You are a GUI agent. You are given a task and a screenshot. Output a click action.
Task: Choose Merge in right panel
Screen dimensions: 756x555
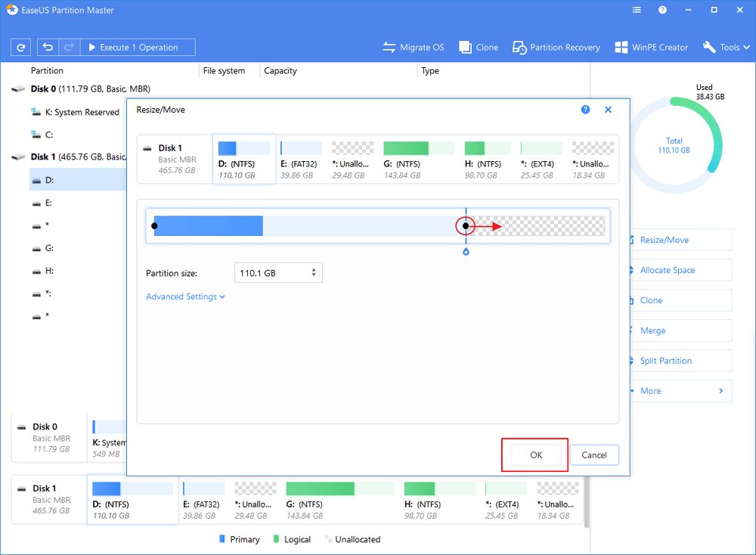tap(681, 330)
